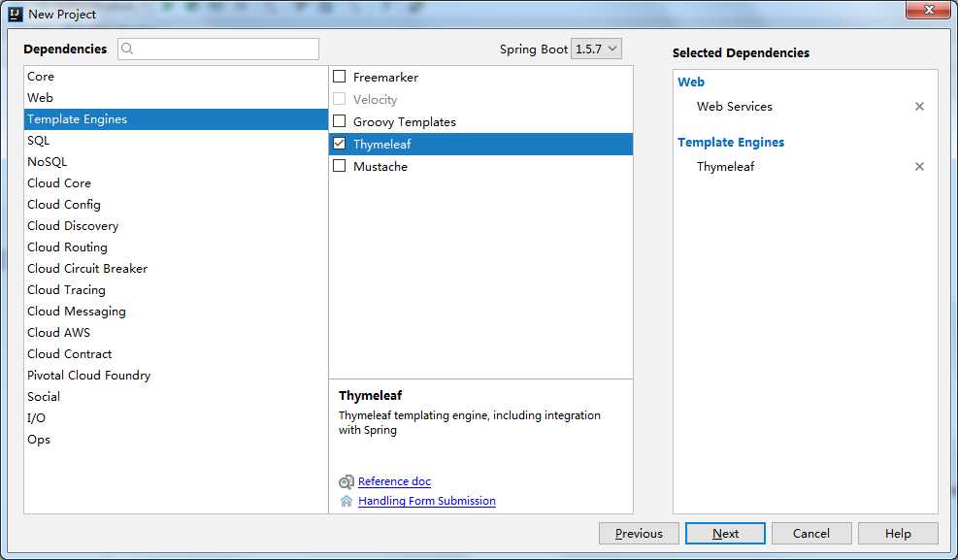Screen dimensions: 958x560
Task: Click the Mustache label in the list
Action: point(380,166)
